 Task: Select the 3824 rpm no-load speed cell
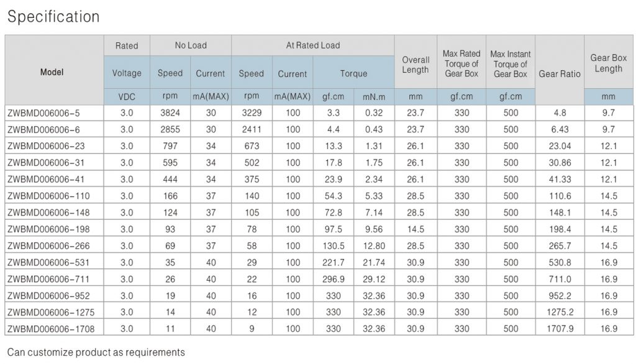[170, 113]
